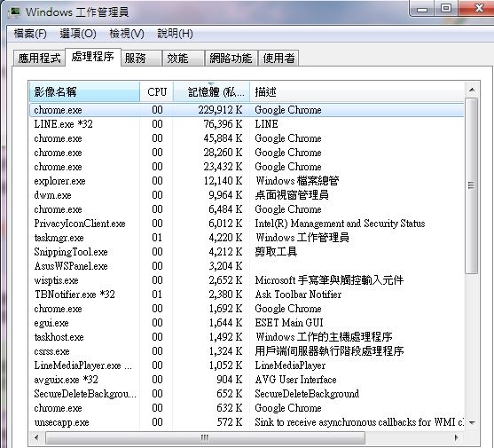Select the chrome.exe 229,912 K process
The width and height of the screenshot is (494, 448).
click(x=247, y=110)
